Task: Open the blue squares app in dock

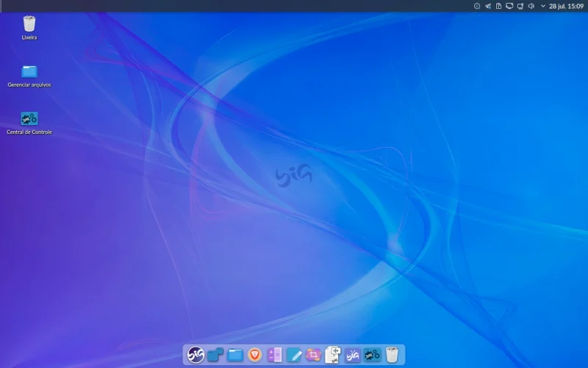Action: (x=215, y=355)
